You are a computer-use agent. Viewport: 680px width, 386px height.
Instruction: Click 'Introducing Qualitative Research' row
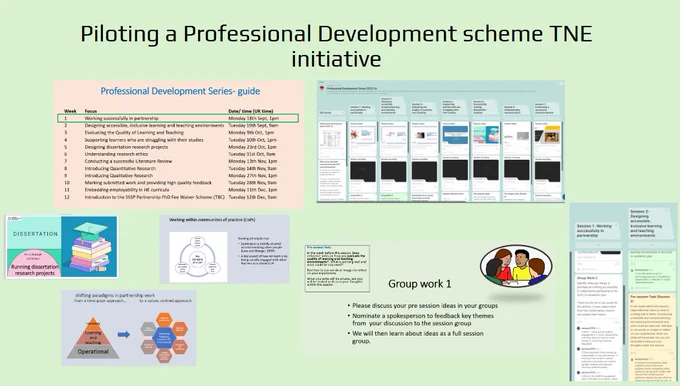tap(119, 176)
